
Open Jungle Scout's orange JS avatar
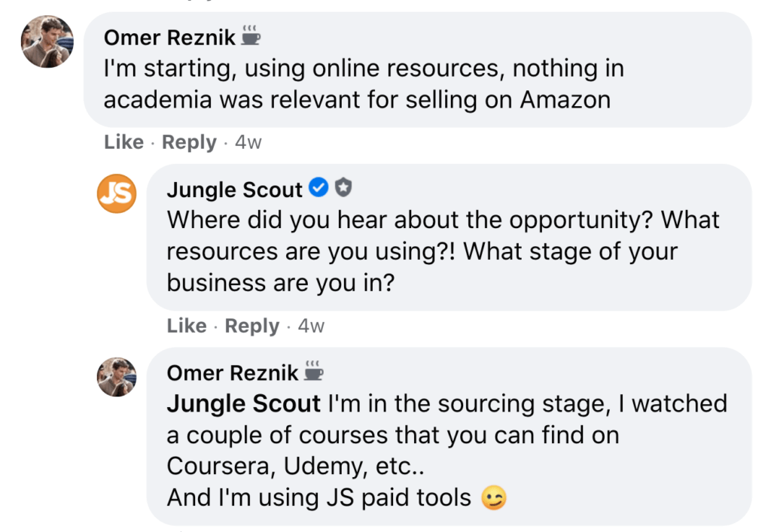117,193
